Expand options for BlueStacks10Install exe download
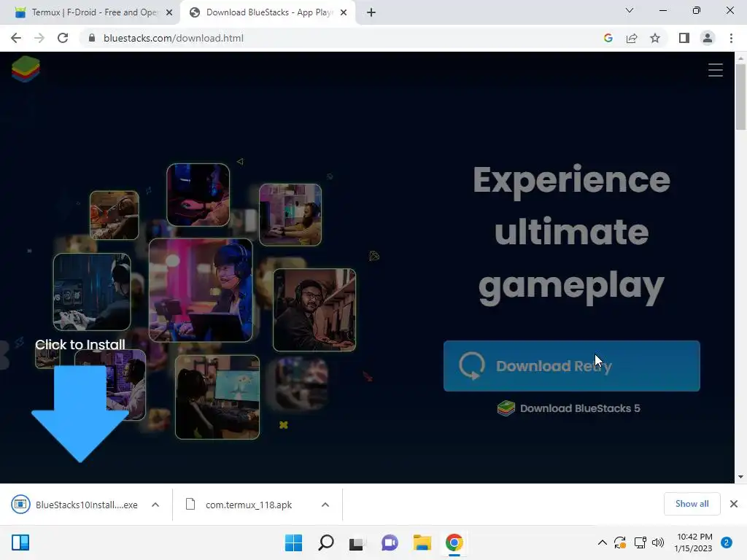The image size is (747, 560). point(155,505)
